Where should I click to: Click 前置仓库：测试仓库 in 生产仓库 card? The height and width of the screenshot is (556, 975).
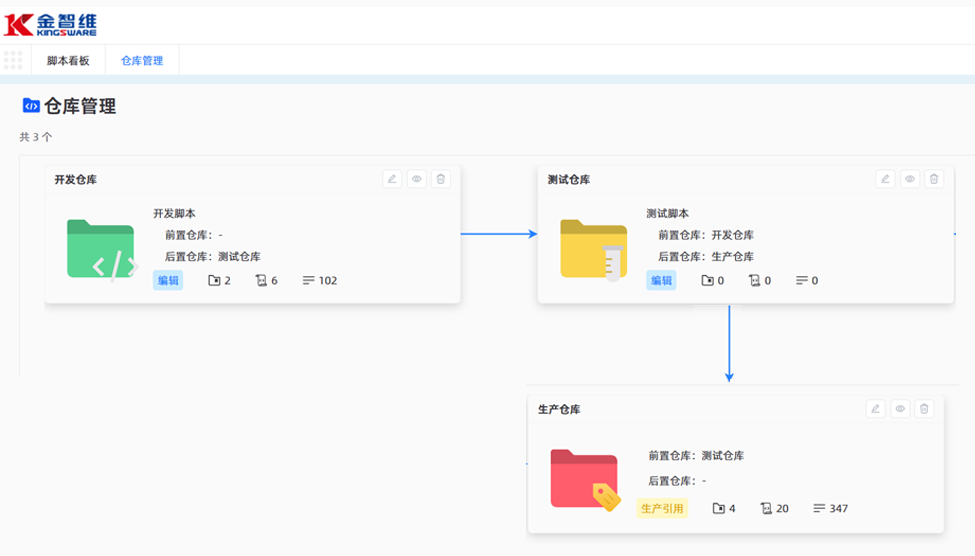(696, 455)
